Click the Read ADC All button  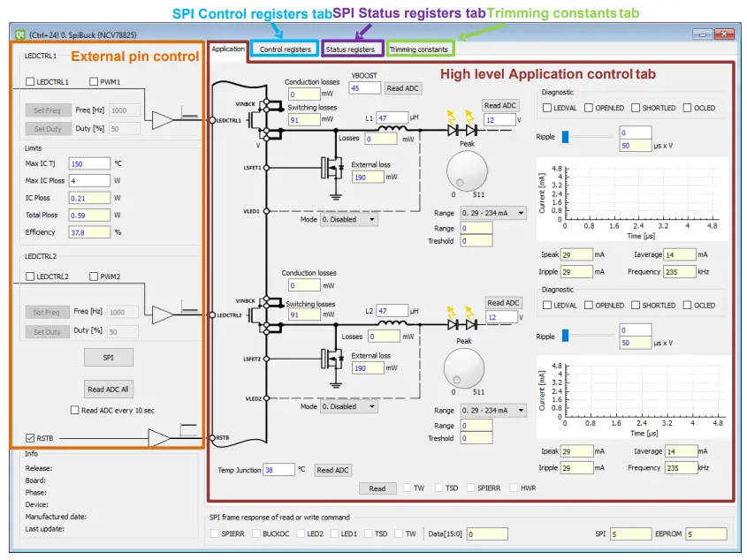tap(108, 389)
